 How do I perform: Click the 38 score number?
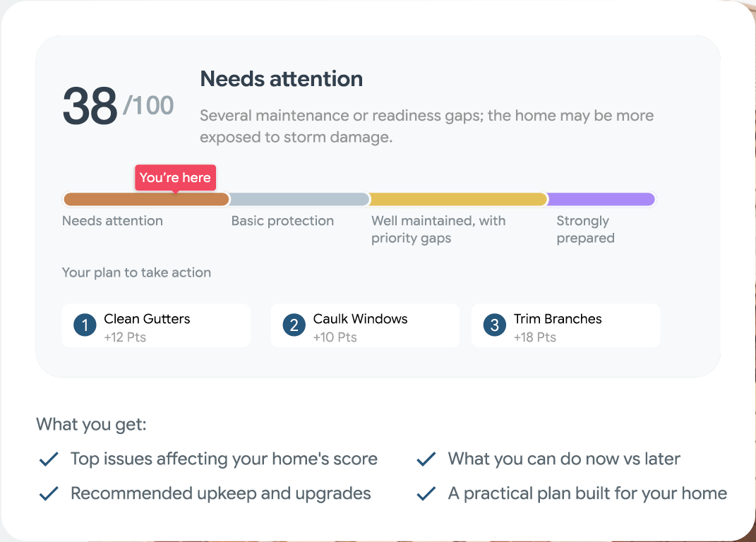(x=90, y=106)
